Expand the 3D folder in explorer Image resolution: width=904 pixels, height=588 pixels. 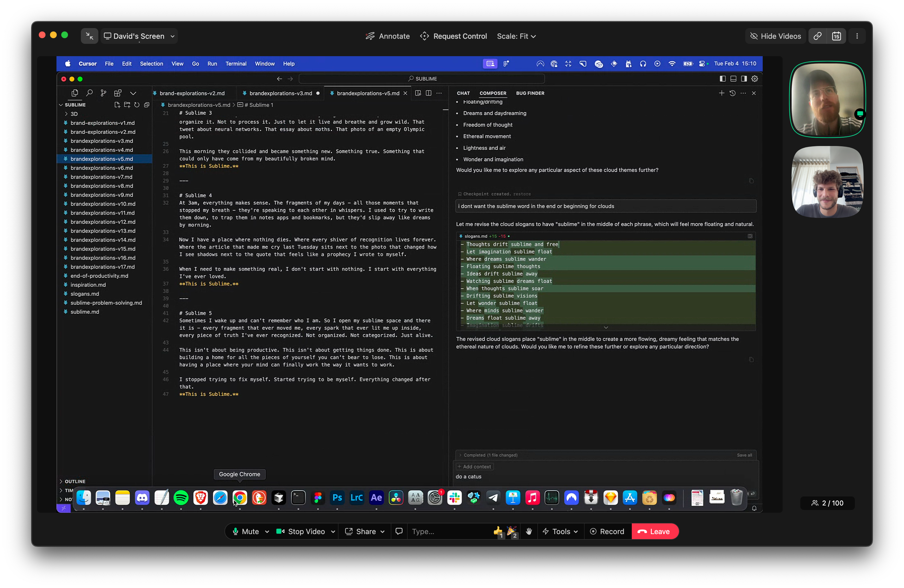(74, 114)
